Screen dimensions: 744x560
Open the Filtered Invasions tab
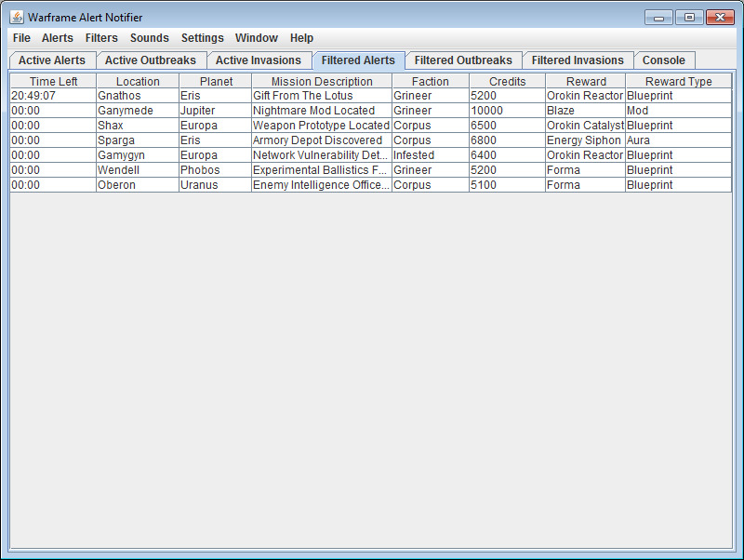tap(578, 60)
